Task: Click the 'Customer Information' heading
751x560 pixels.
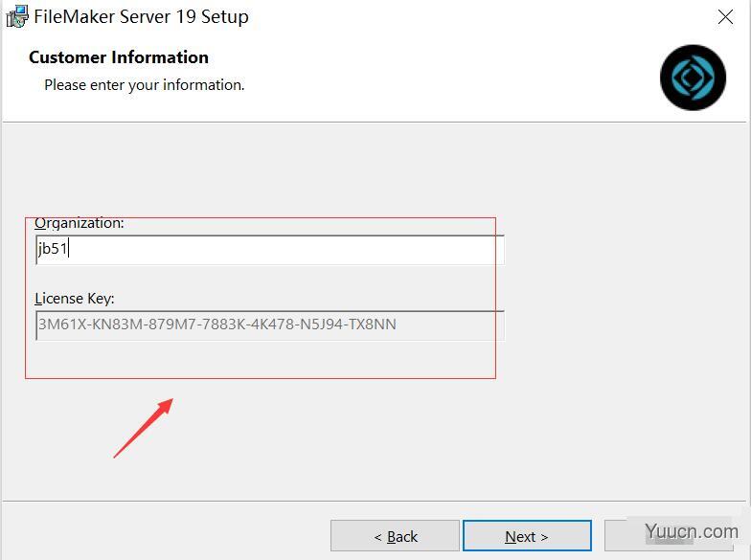Action: (x=119, y=57)
